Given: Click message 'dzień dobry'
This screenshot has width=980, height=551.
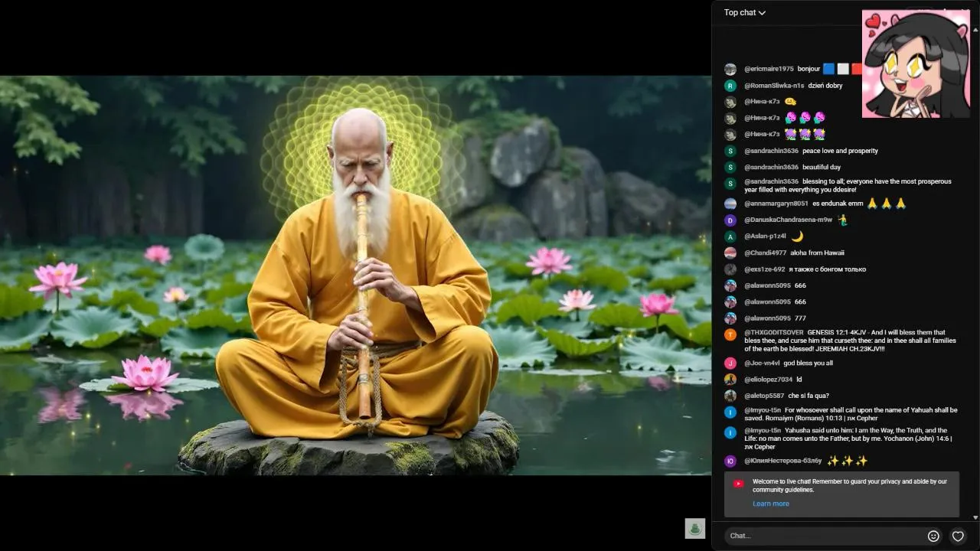Looking at the screenshot, I should pos(825,86).
